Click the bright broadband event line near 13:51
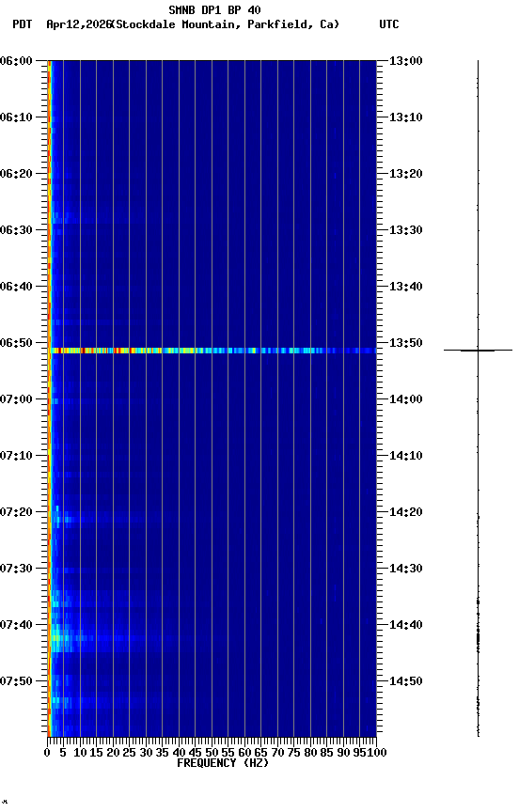 pos(213,351)
